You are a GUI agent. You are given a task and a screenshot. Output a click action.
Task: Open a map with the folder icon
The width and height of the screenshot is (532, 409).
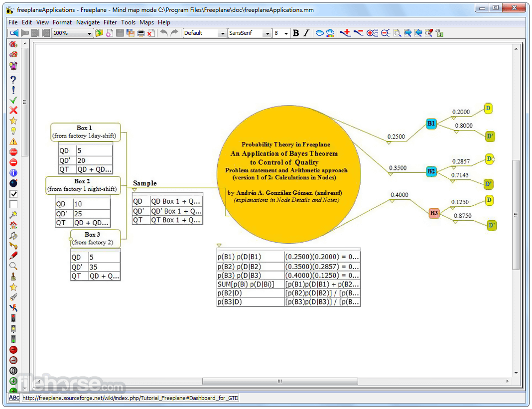tap(99, 33)
